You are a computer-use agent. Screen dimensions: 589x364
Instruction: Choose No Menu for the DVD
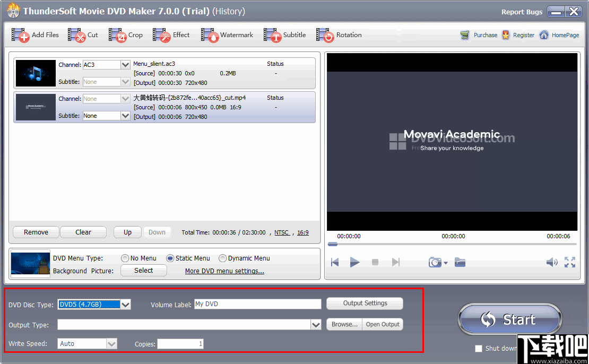126,258
